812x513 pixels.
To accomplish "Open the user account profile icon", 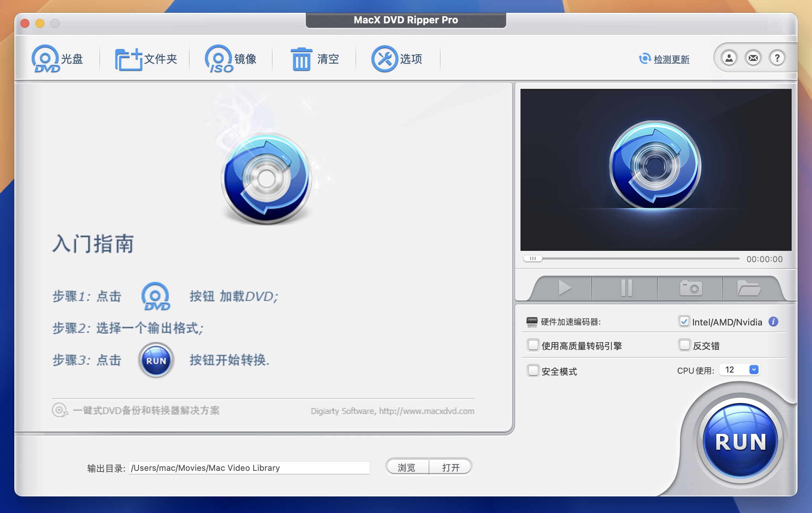I will [x=729, y=58].
